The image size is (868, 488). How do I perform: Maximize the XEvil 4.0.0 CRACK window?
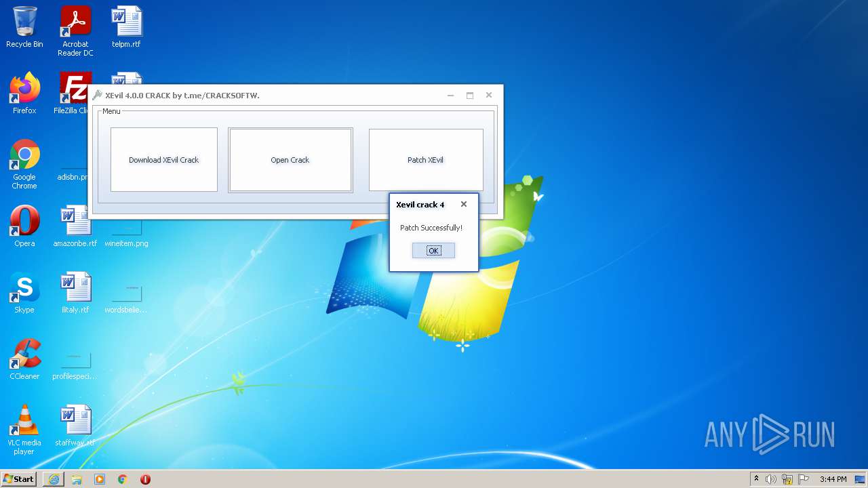click(x=469, y=96)
